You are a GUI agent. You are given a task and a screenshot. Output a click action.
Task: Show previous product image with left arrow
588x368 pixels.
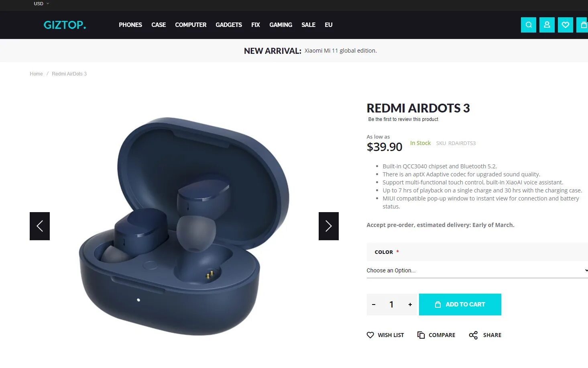40,226
